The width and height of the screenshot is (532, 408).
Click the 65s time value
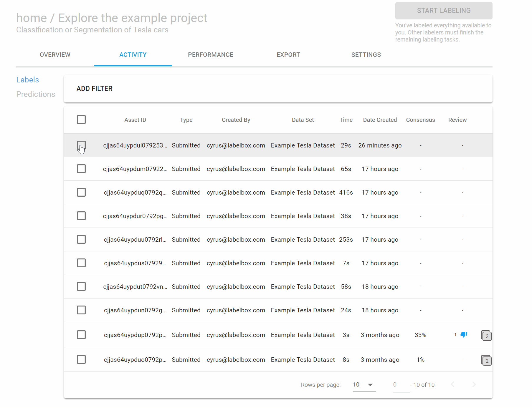coord(346,169)
